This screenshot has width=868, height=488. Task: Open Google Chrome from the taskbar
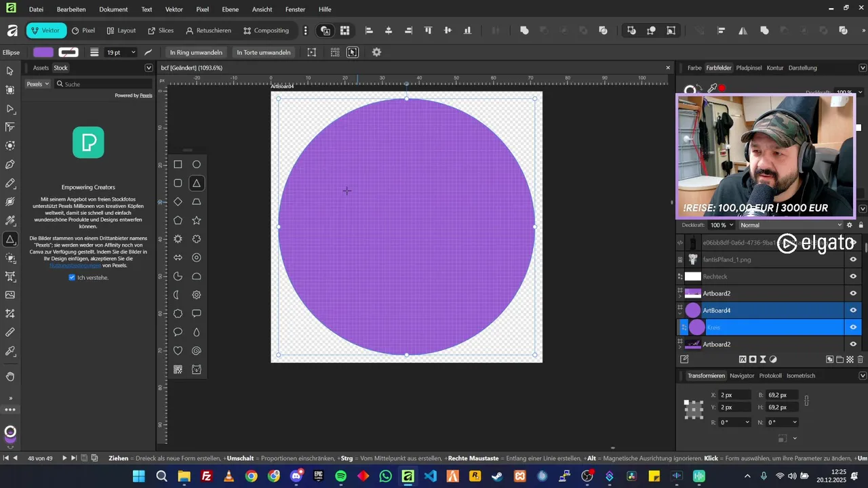coord(251,476)
